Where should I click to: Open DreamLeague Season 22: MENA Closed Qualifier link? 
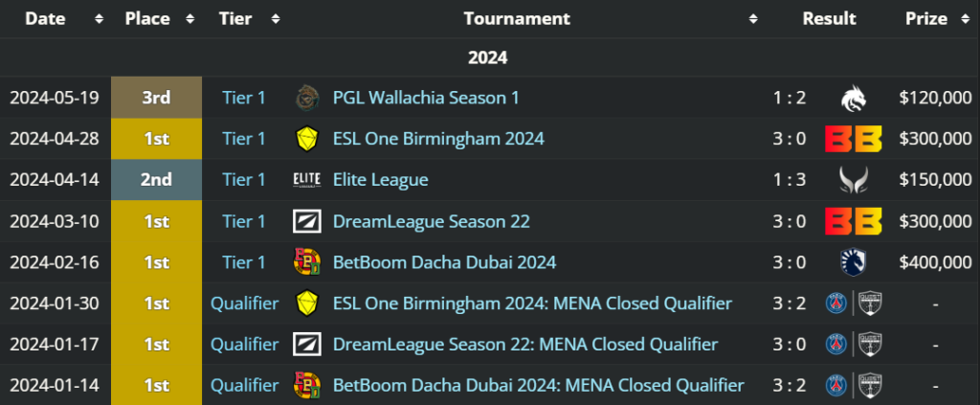[x=525, y=345]
